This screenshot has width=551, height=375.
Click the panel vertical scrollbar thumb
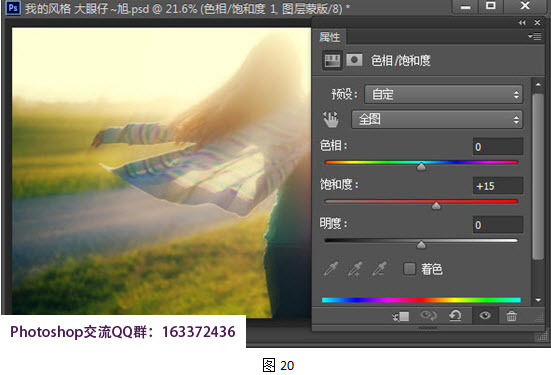point(538,177)
